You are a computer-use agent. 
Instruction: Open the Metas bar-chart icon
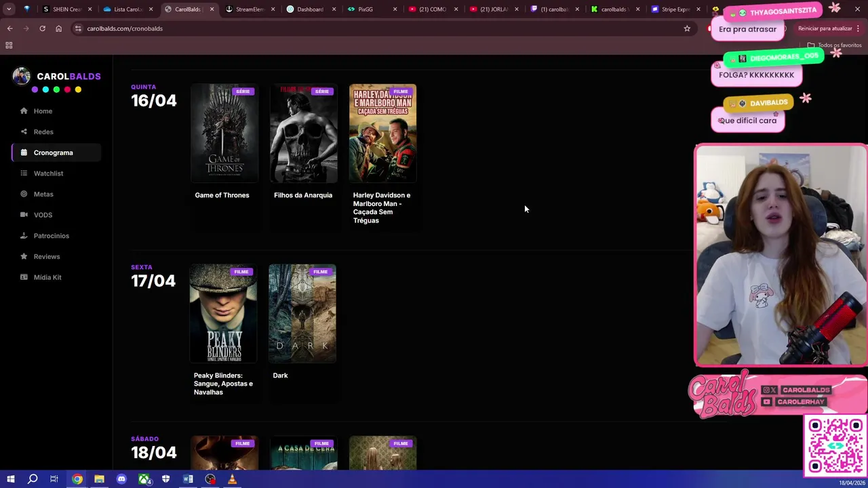tap(24, 194)
